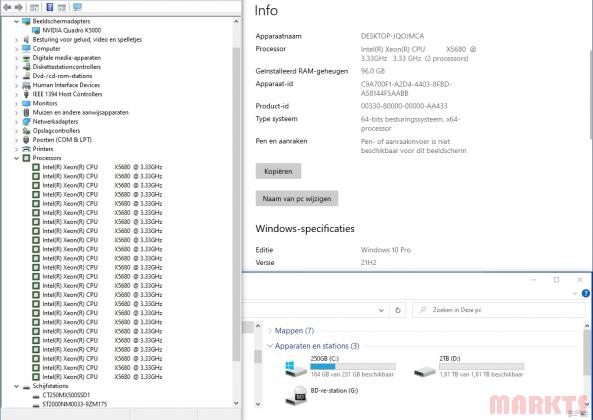Expand the Explorer ribbon with the chevron

574,293
